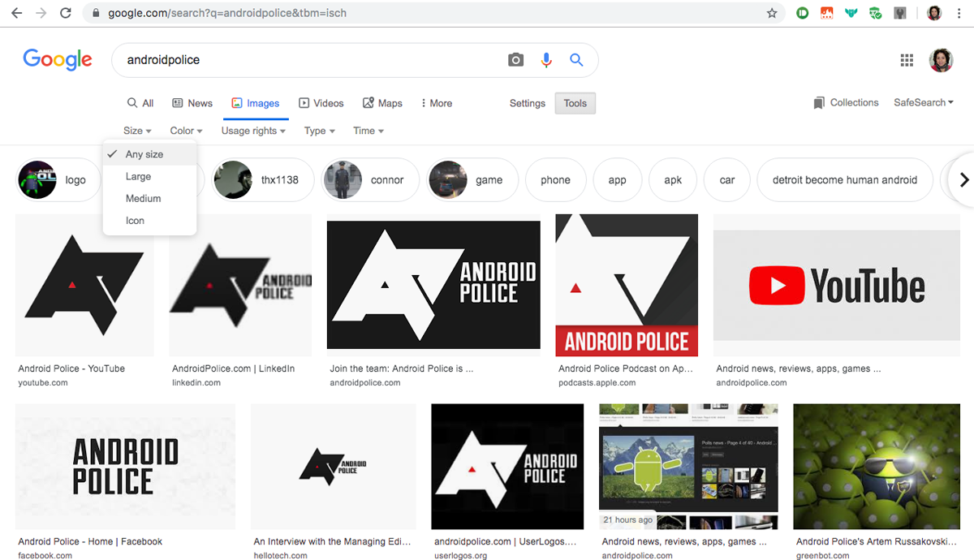The width and height of the screenshot is (974, 560).
Task: Open the UserLogos image result
Action: [x=507, y=467]
